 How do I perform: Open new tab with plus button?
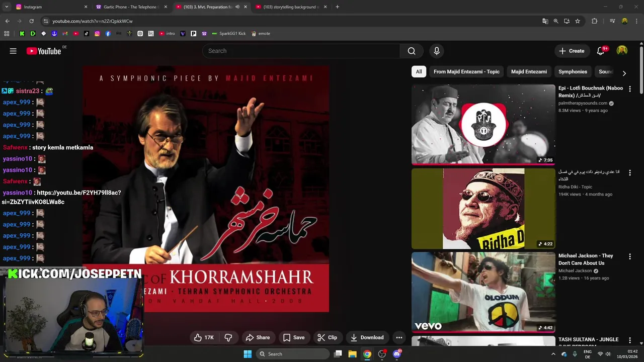pyautogui.click(x=337, y=7)
